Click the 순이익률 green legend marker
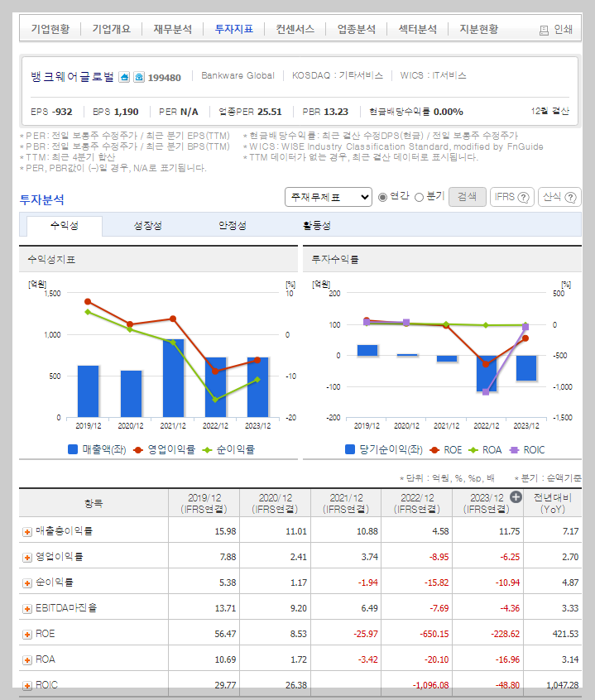The width and height of the screenshot is (595, 700). 207,450
